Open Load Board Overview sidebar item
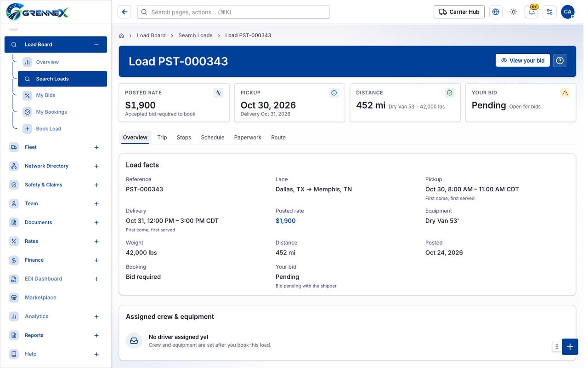 [x=62, y=62]
